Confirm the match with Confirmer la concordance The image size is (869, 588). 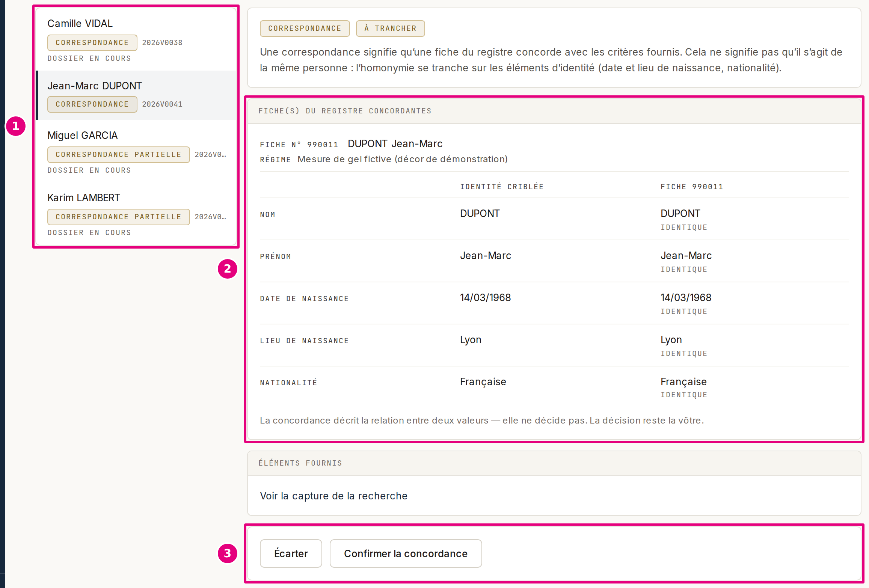tap(406, 553)
